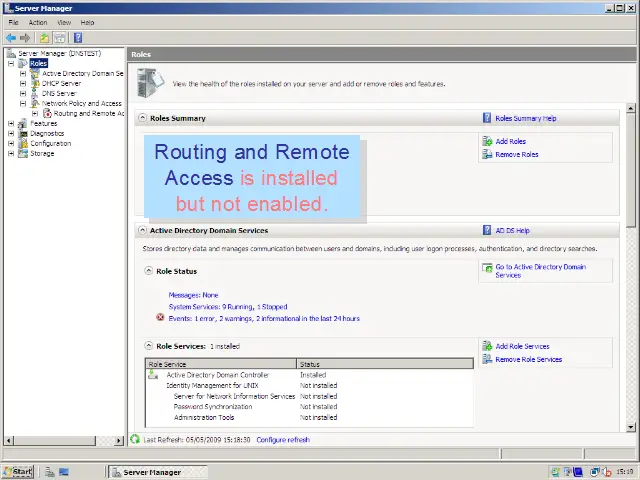Click the Server Manager quick launch icon in taskbar

[50, 472]
